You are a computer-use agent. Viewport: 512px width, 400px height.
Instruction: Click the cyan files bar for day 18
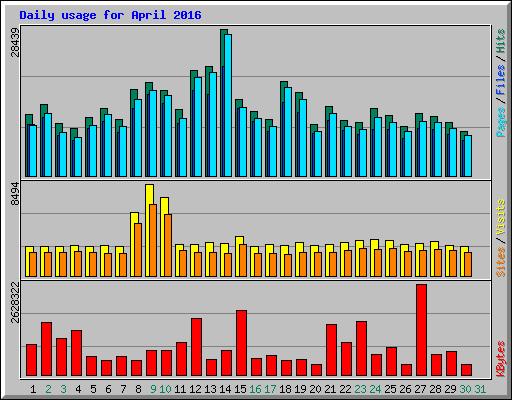click(288, 132)
